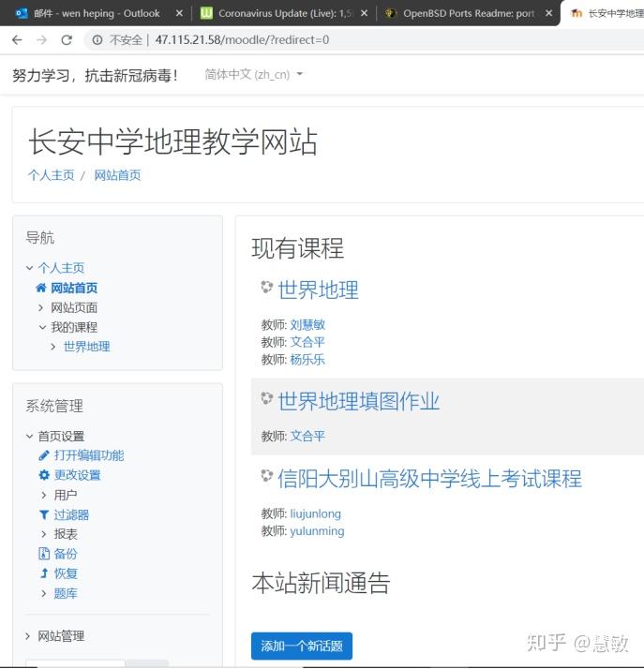
Task: Click the browser forward arrow
Action: (x=42, y=40)
